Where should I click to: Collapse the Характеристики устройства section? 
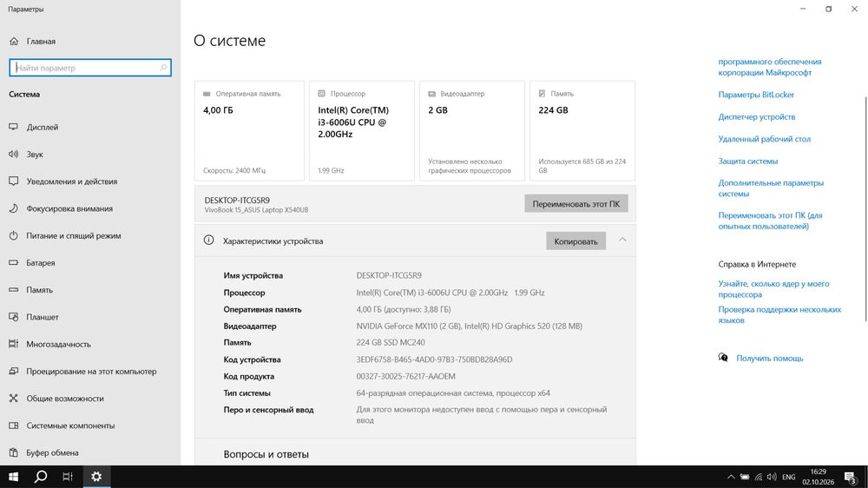tap(622, 241)
